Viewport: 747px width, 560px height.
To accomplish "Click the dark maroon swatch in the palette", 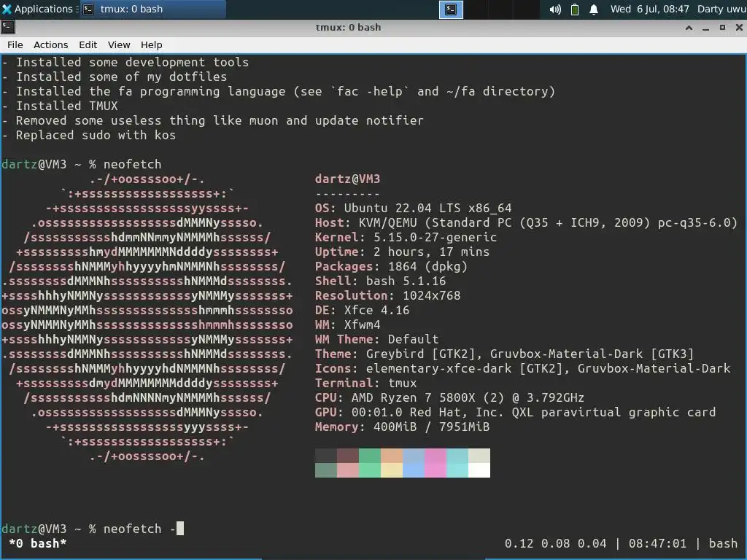I will [x=348, y=456].
